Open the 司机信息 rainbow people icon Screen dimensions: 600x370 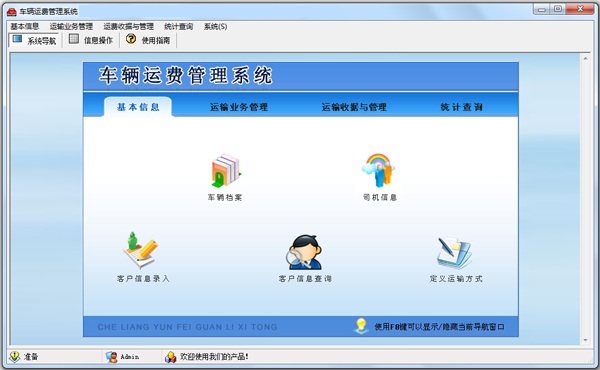pyautogui.click(x=378, y=170)
